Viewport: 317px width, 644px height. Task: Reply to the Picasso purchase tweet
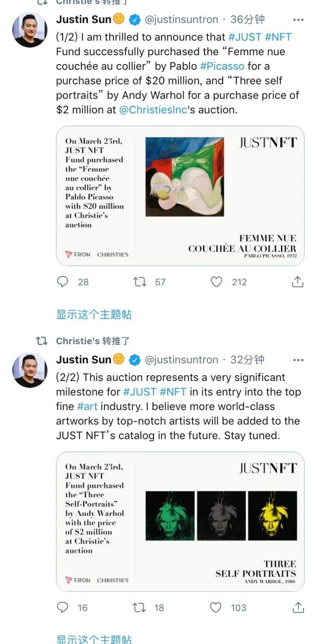coord(62,282)
